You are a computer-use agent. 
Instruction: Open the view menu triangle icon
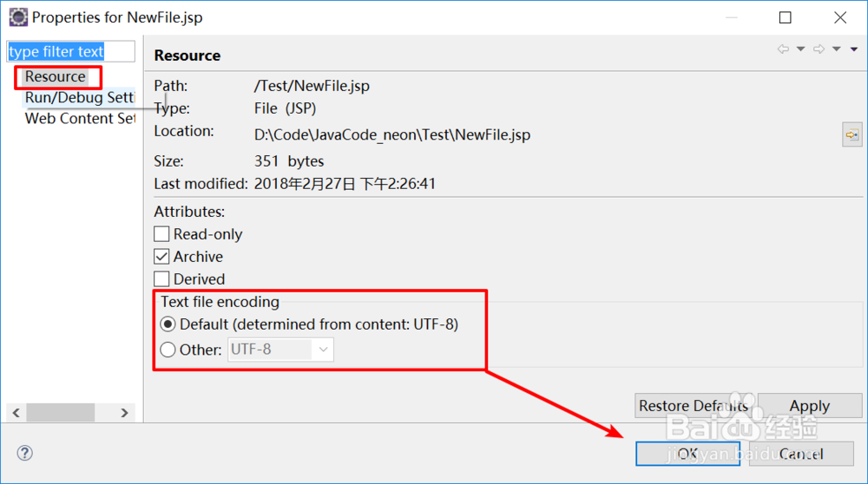tap(854, 49)
